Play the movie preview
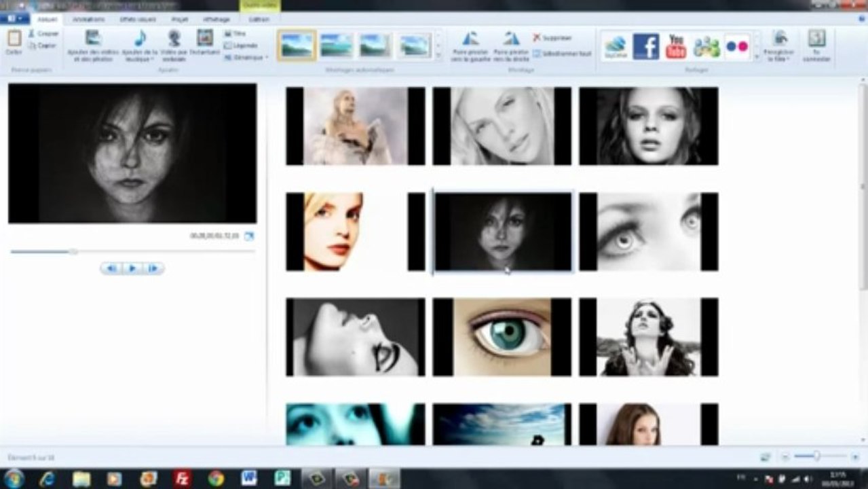 tap(132, 269)
